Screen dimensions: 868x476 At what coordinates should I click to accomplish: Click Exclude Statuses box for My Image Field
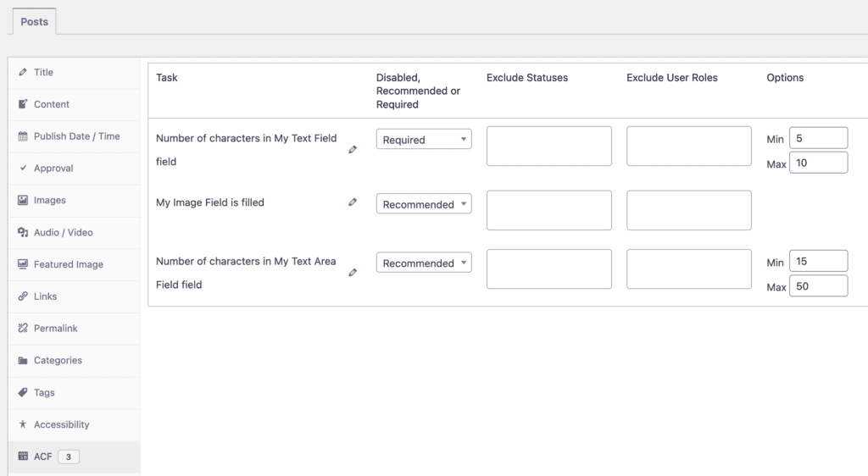click(x=548, y=210)
